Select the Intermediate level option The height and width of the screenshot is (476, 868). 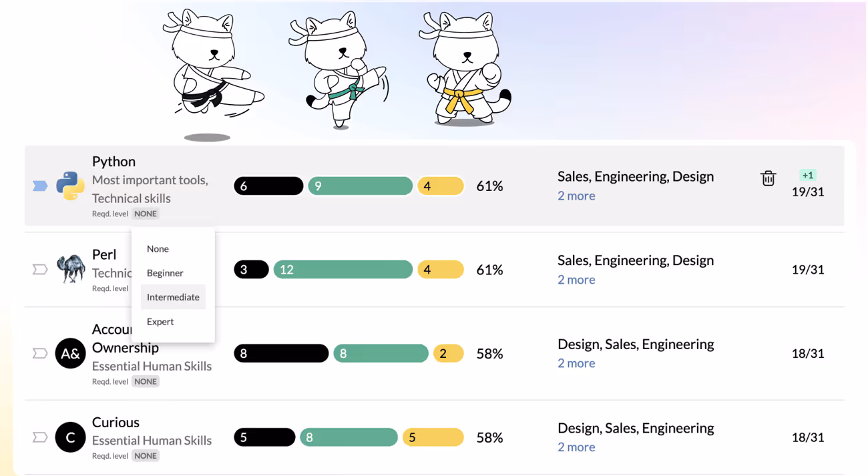coord(173,296)
